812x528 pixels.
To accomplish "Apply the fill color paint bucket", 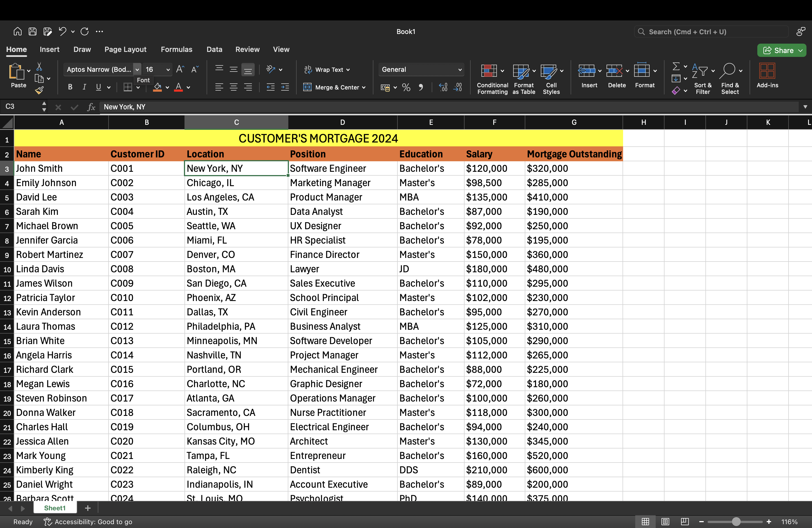I will (x=157, y=87).
